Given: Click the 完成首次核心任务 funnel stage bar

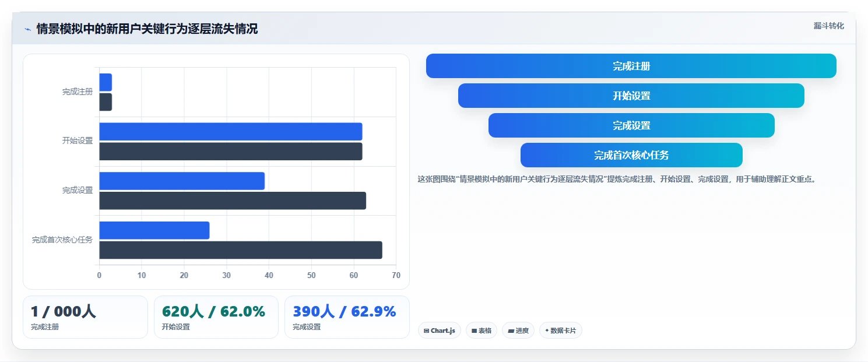Looking at the screenshot, I should (631, 155).
